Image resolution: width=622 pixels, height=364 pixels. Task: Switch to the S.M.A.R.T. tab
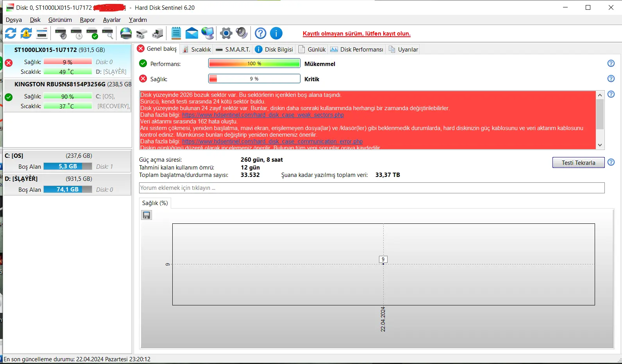pos(233,50)
